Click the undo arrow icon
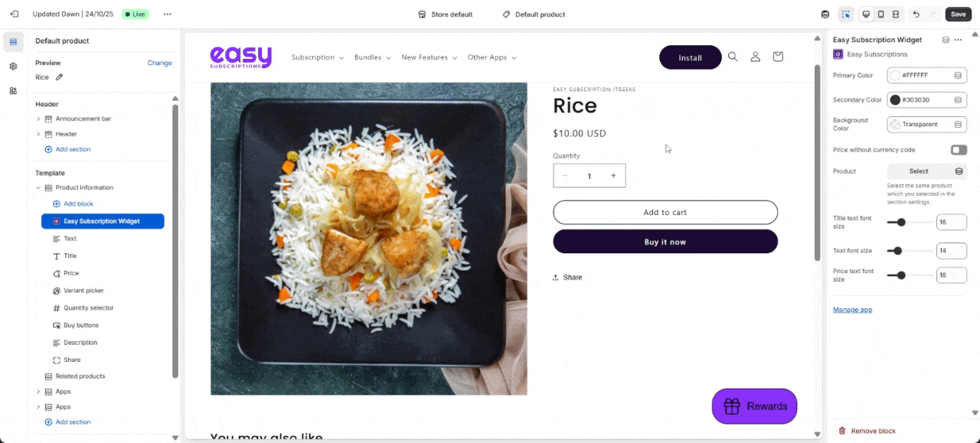The height and width of the screenshot is (443, 980). tap(916, 15)
